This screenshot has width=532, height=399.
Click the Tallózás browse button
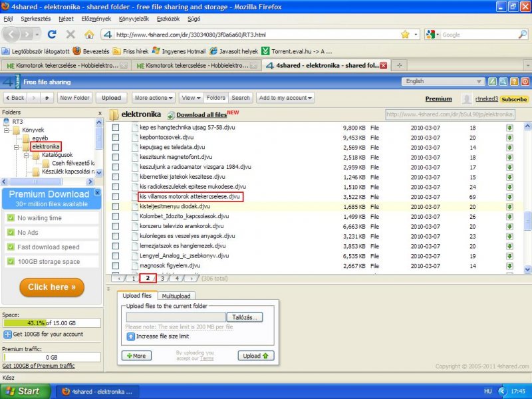click(x=244, y=318)
